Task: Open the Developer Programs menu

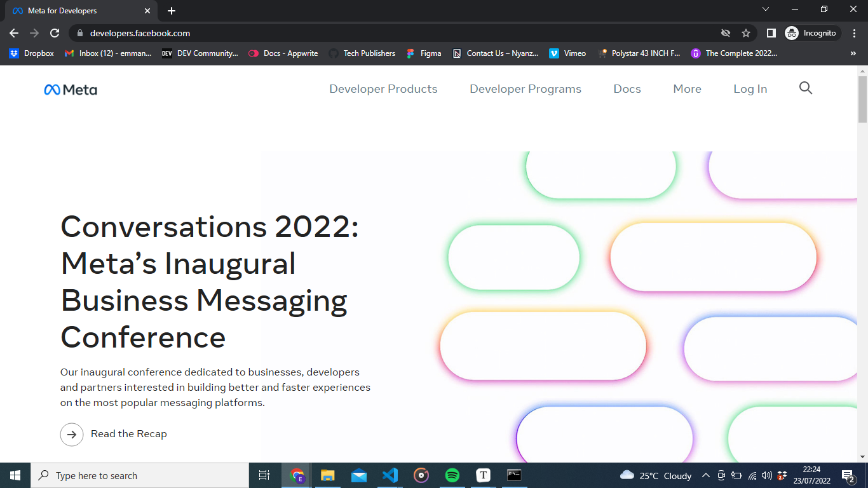Action: 526,89
